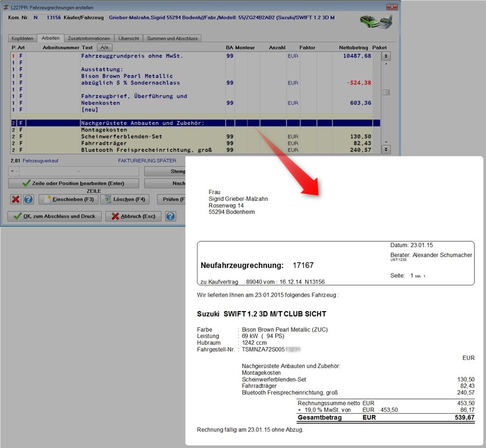486x448 pixels.
Task: Open help via blue question mark beside Einschieben
Action: tap(28, 199)
